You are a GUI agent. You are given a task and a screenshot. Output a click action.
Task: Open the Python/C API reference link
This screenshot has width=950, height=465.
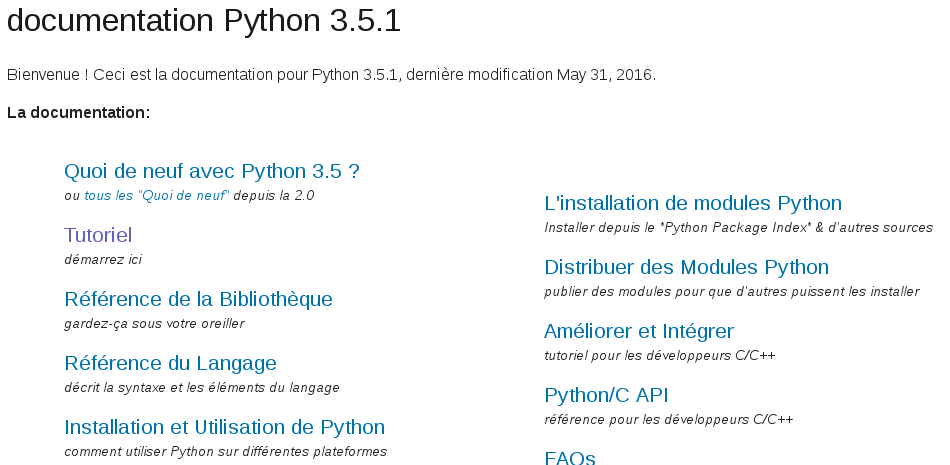(606, 395)
